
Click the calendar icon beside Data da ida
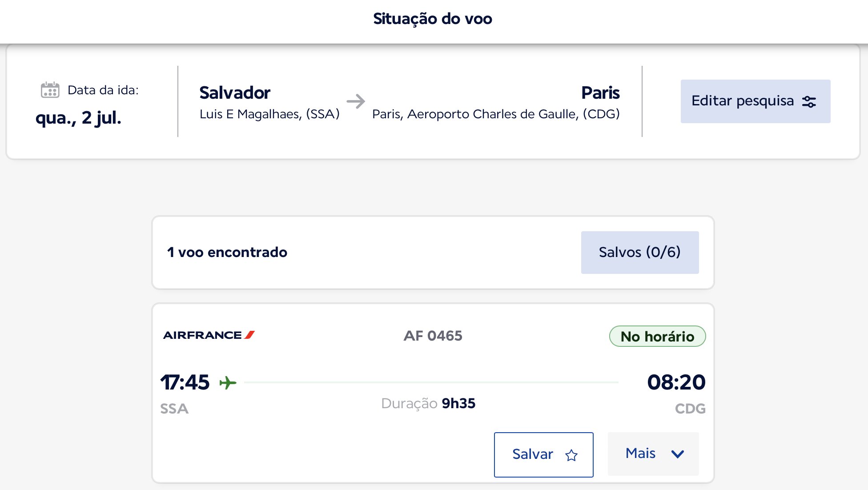click(x=50, y=90)
